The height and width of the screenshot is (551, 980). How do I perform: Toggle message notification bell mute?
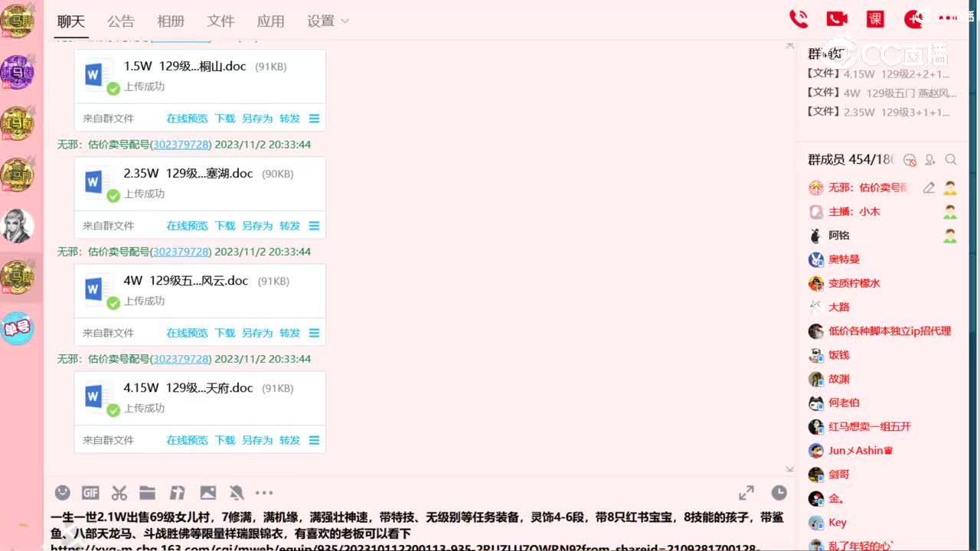[x=237, y=492]
